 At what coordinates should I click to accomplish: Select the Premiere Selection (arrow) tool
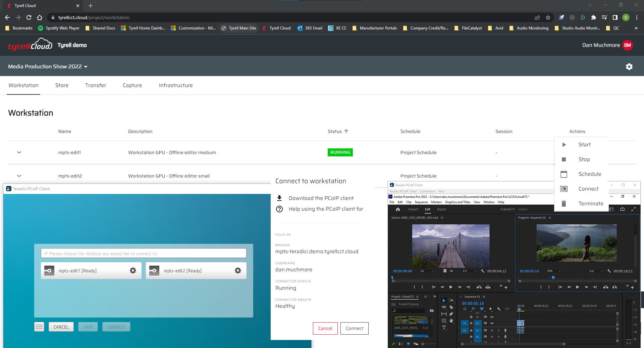tap(444, 300)
